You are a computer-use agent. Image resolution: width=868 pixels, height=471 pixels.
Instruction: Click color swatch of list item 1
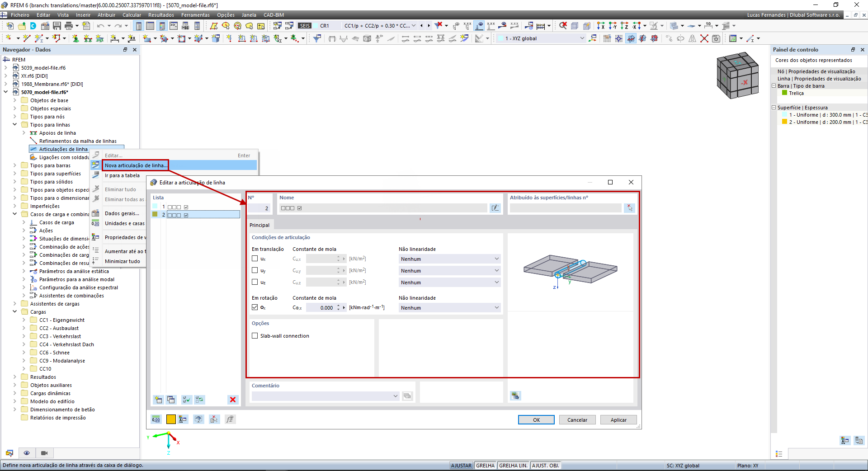(155, 207)
